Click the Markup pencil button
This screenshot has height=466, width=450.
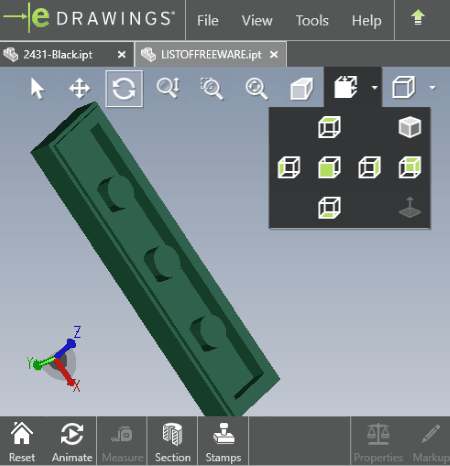click(x=431, y=442)
